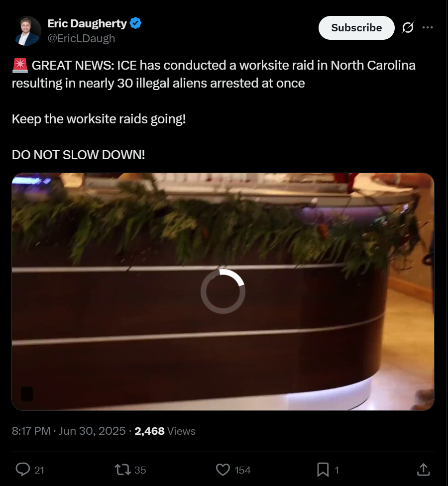Click the 154 likes count
The width and height of the screenshot is (448, 486).
[x=242, y=470]
